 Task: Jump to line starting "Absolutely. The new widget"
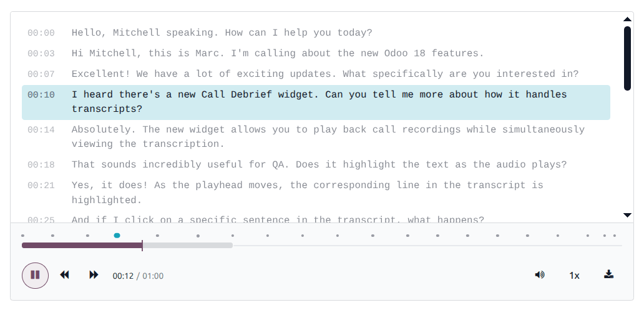tap(316, 137)
